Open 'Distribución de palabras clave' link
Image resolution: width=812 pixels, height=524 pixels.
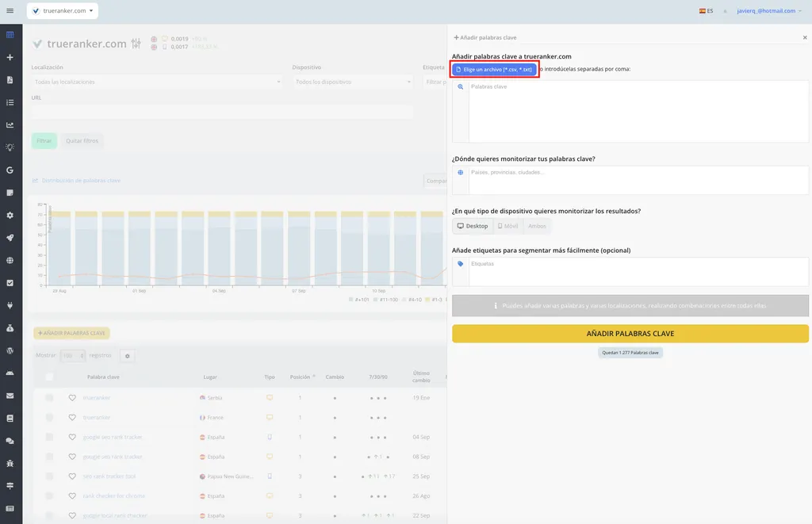77,180
